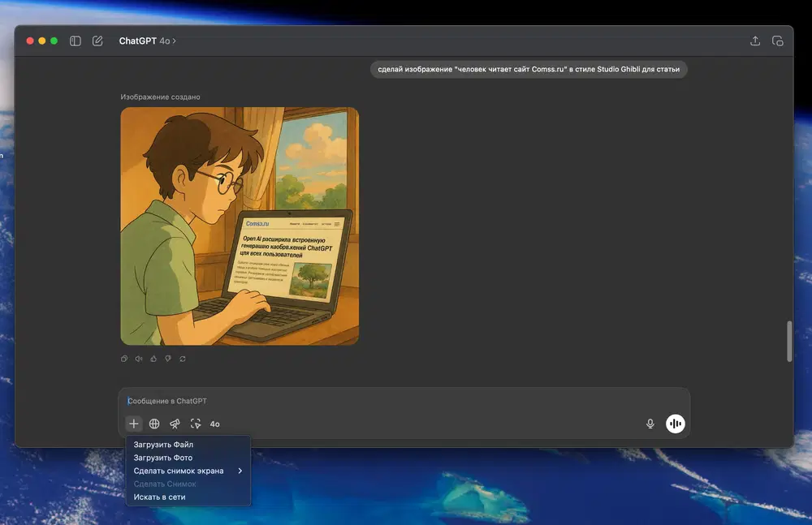812x525 pixels.
Task: Open the ChatGPT 4o model selector
Action: 147,41
